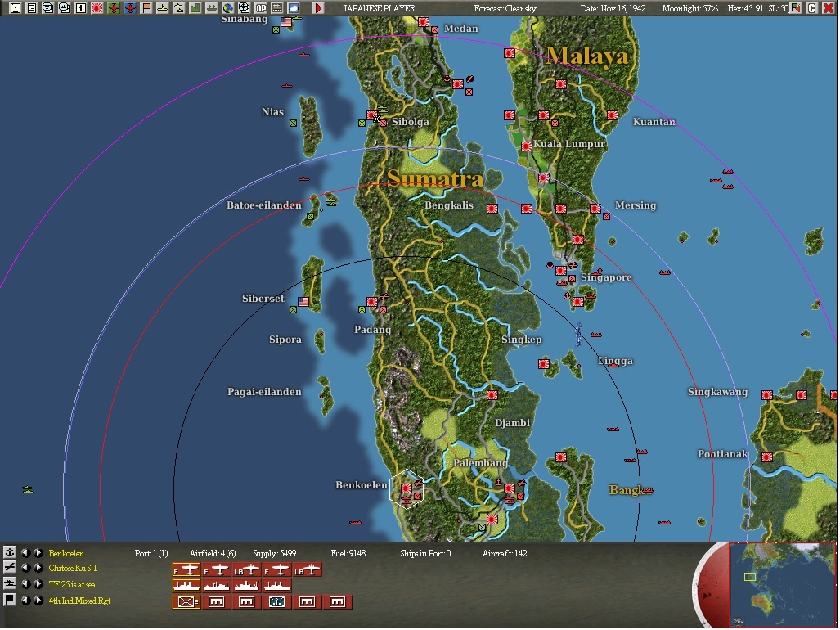Screen dimensions: 840x630
Task: Select the last land unit icon in bottom row
Action: [x=337, y=602]
